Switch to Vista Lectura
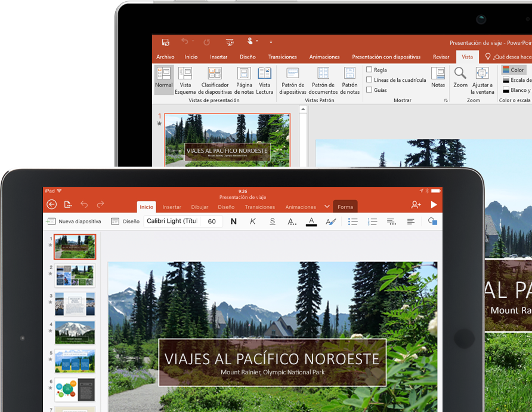This screenshot has width=532, height=412. coord(264,80)
